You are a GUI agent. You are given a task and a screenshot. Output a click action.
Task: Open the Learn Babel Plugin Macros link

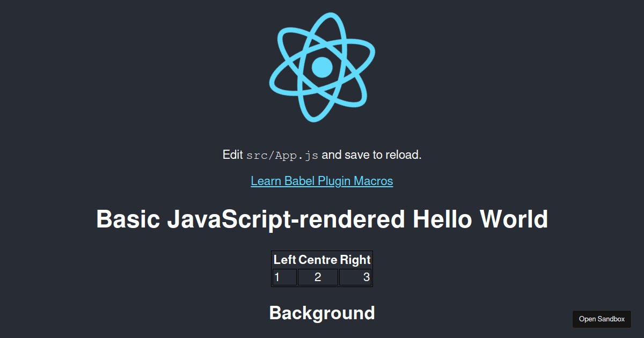click(x=321, y=181)
